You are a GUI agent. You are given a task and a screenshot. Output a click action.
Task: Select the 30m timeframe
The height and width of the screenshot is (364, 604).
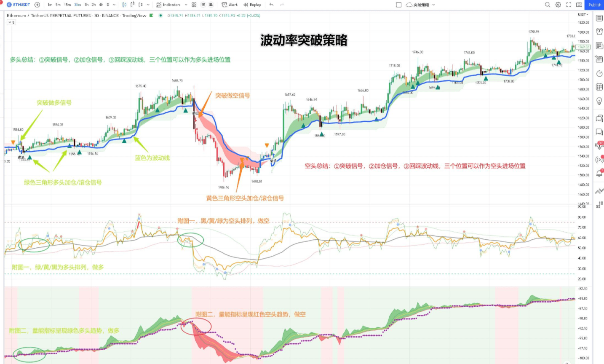78,5
